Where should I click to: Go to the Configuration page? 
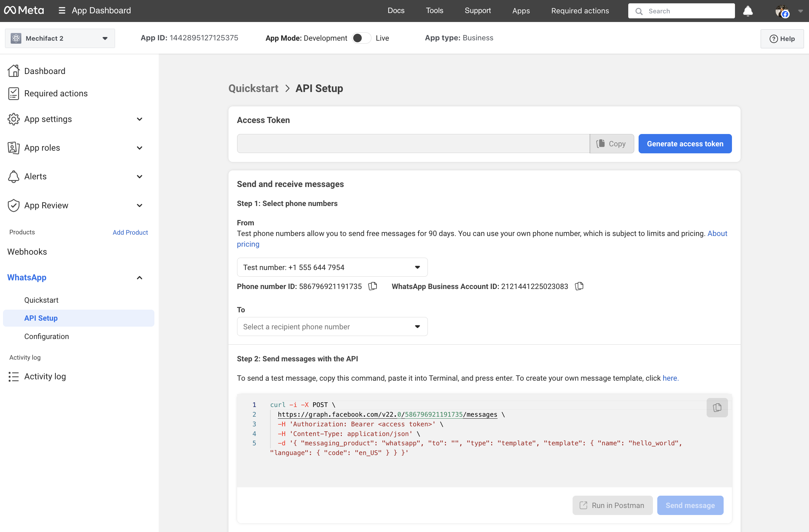coord(47,336)
